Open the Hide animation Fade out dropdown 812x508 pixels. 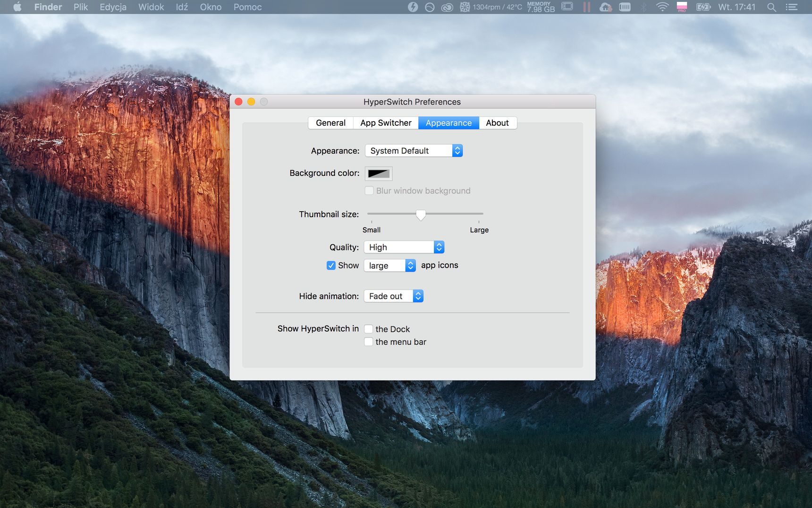pyautogui.click(x=394, y=296)
